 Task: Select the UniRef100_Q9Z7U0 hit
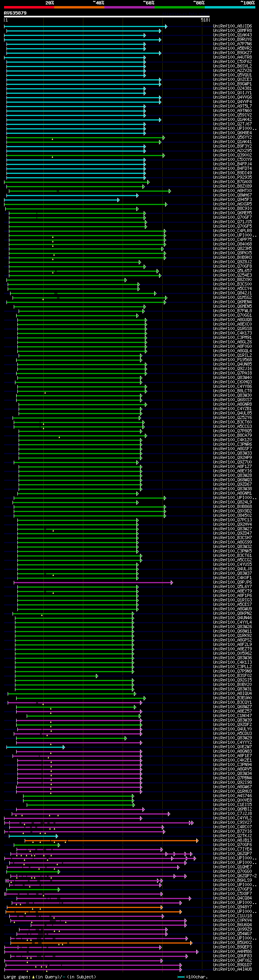point(232,462)
